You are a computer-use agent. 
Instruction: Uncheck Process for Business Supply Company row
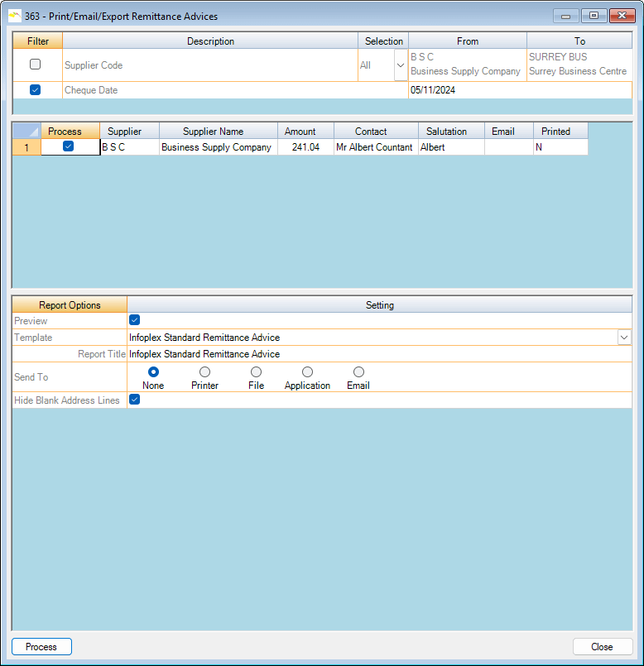(69, 146)
